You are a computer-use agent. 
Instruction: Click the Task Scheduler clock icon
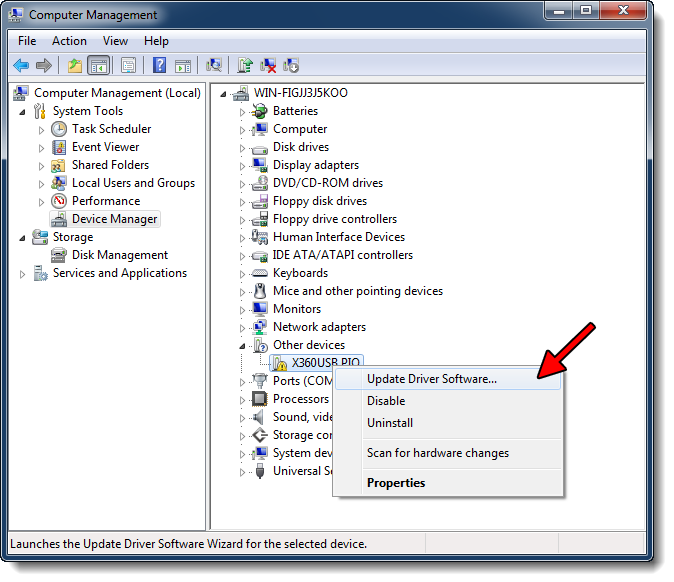coord(59,129)
